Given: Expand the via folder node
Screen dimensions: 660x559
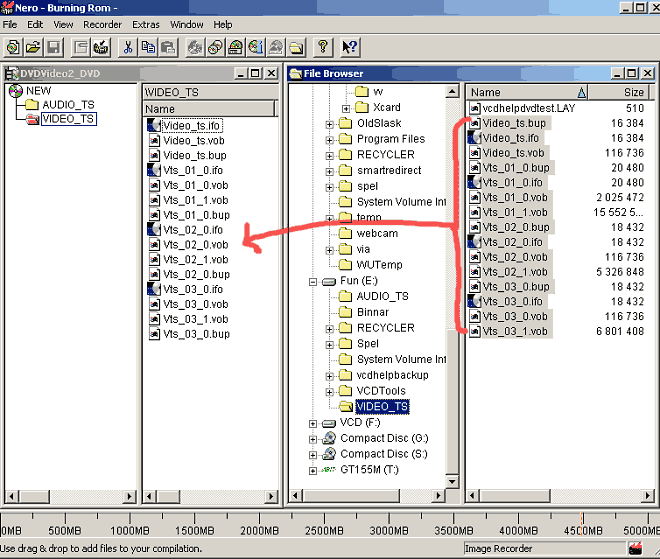Looking at the screenshot, I should click(x=330, y=250).
